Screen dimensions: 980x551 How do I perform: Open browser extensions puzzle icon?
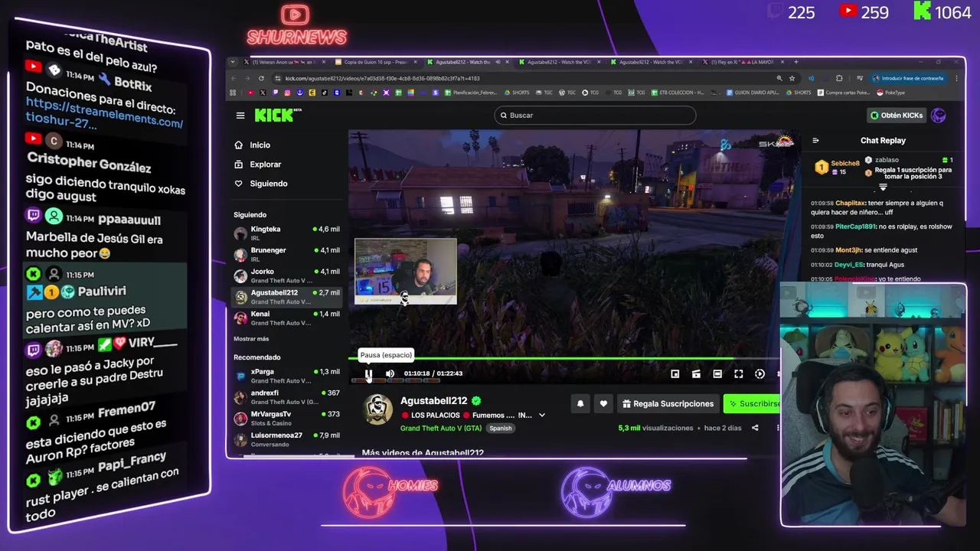click(839, 78)
